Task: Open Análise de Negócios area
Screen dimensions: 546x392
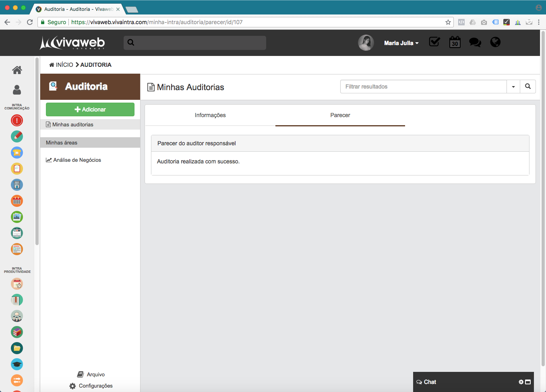Action: point(77,160)
